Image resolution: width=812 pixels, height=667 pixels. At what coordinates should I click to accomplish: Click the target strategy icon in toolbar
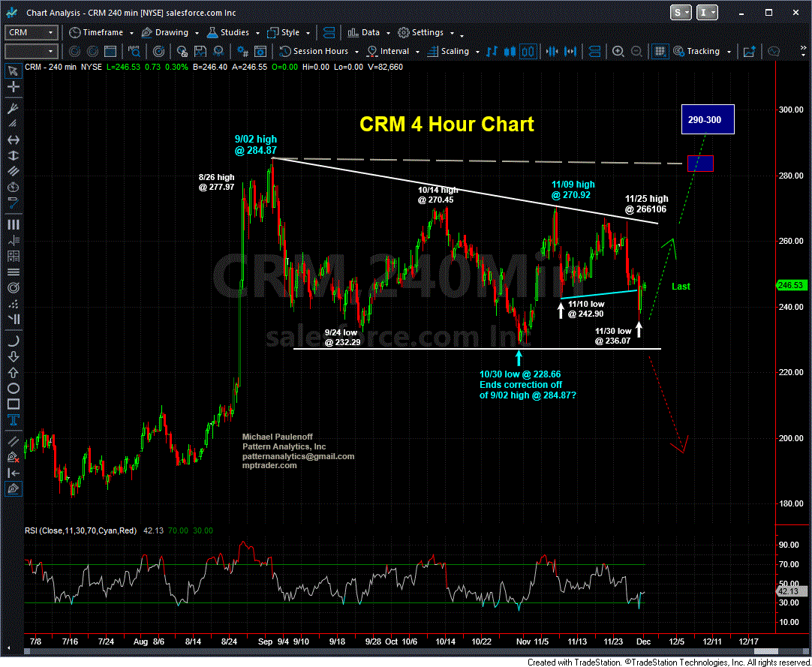pos(159,51)
